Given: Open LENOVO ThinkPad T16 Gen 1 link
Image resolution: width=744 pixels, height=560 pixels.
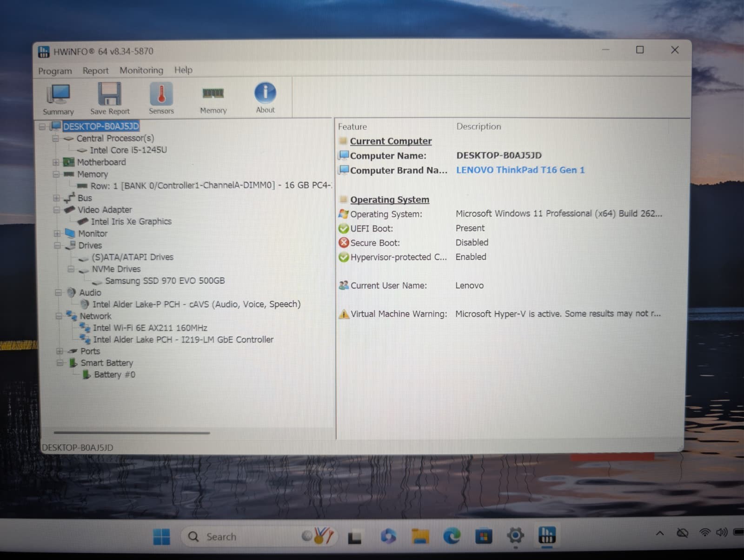Looking at the screenshot, I should 520,170.
